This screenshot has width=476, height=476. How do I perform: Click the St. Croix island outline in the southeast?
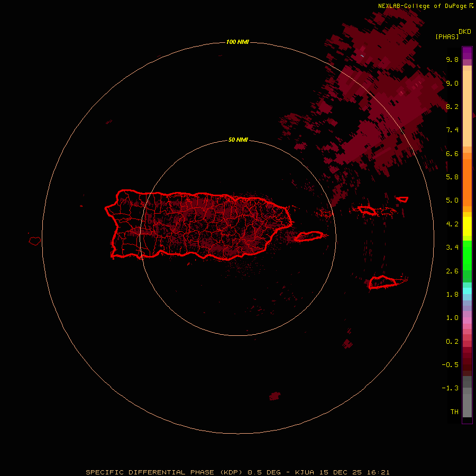click(x=383, y=282)
